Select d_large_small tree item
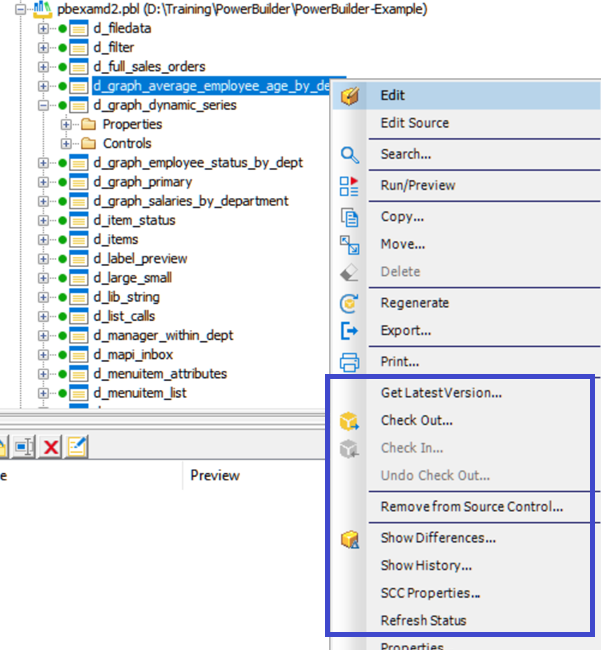Image resolution: width=601 pixels, height=650 pixels. pyautogui.click(x=133, y=278)
